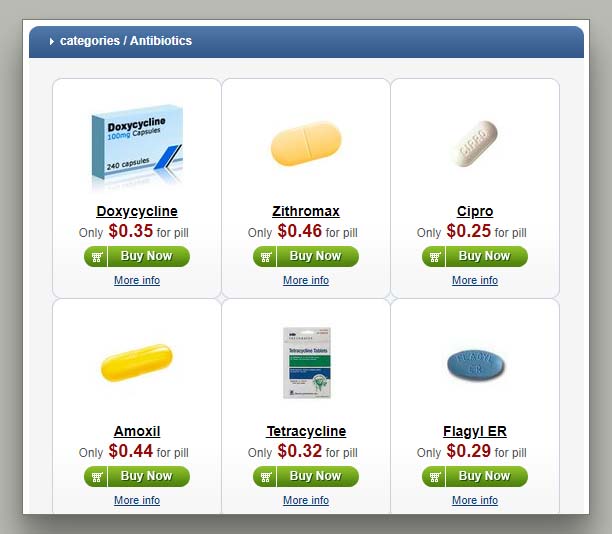The height and width of the screenshot is (534, 612).
Task: Click the Flagyl ER product title link
Action: 475,431
